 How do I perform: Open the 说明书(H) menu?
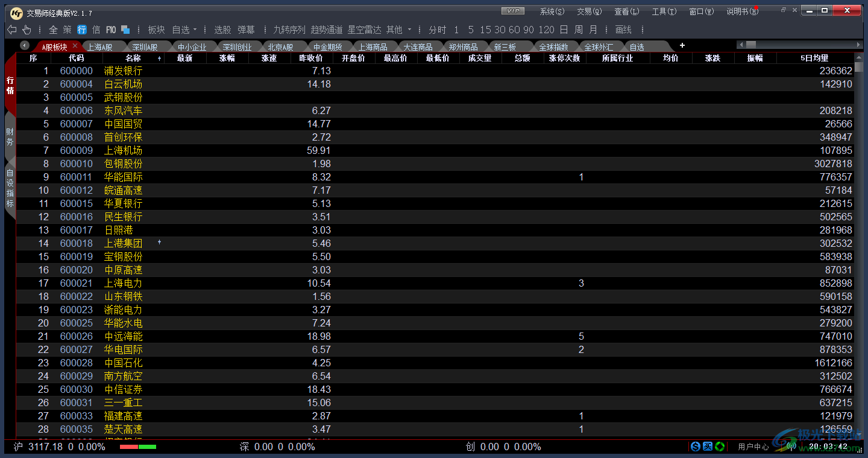pyautogui.click(x=741, y=11)
